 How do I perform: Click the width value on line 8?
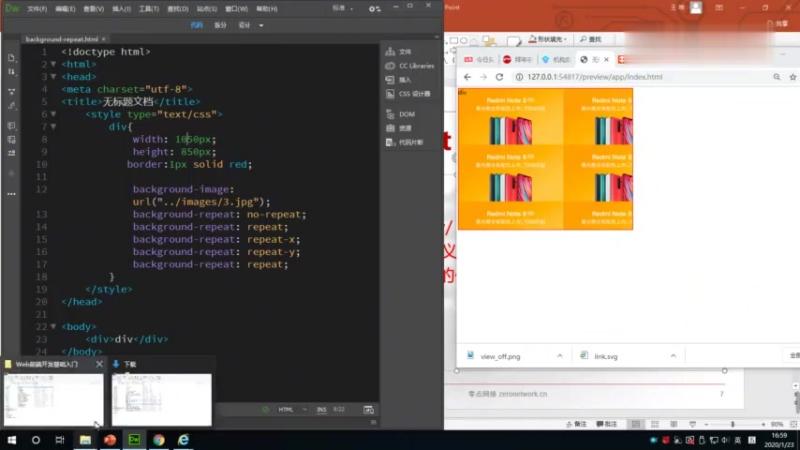pos(193,139)
